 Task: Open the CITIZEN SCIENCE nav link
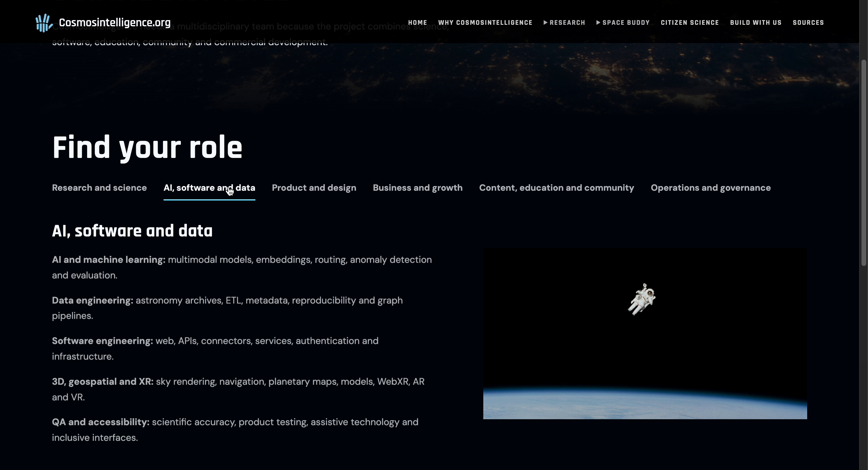[x=690, y=22]
